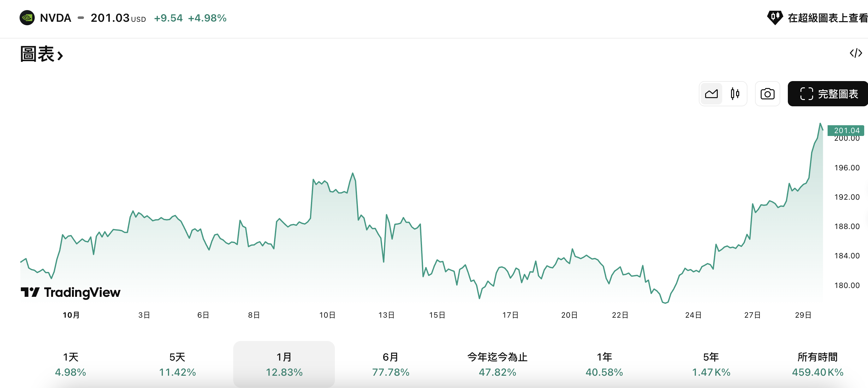868x388 pixels.
Task: Click the 22日 date axis label
Action: 620,315
